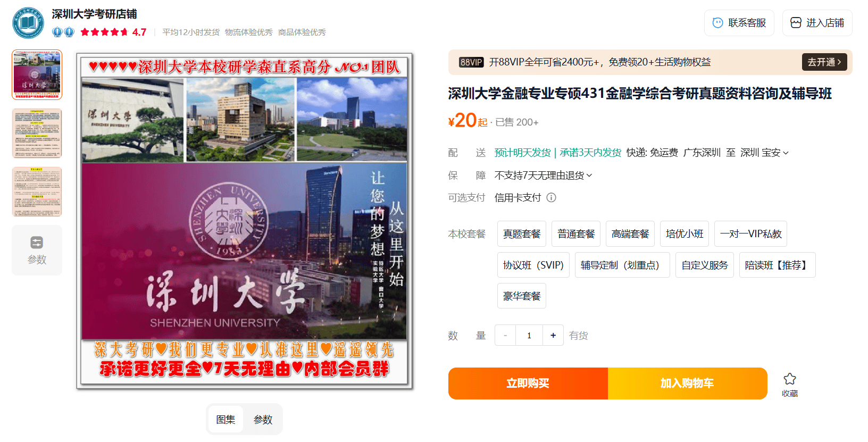Screen dimensions: 868x442
Task: Click the enter-store shop icon
Action: (x=796, y=23)
